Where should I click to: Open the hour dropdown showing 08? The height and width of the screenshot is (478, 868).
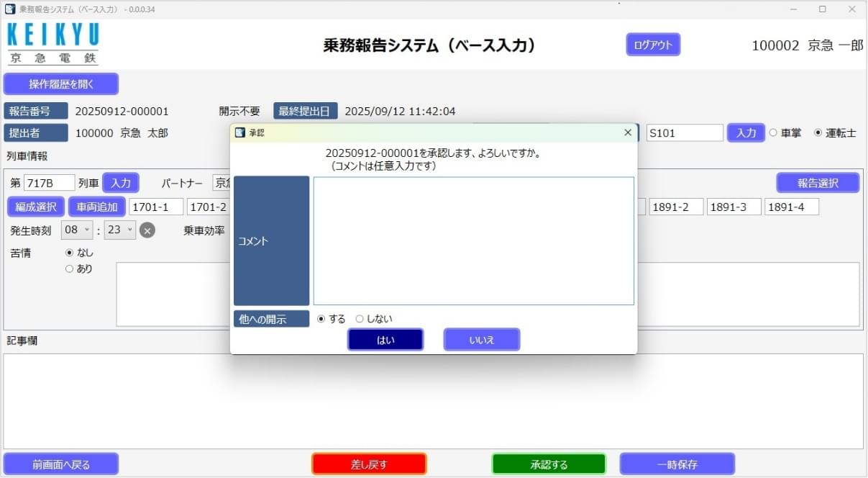77,230
